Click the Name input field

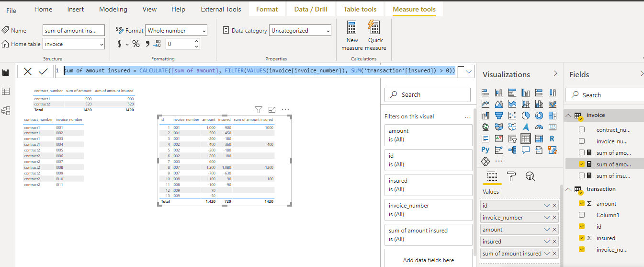(74, 30)
